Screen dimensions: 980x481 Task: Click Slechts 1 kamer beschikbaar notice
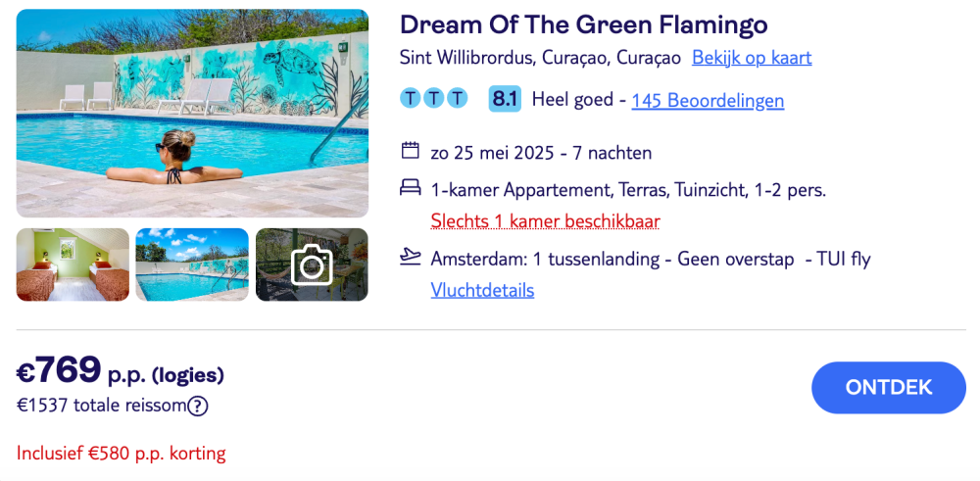[546, 221]
